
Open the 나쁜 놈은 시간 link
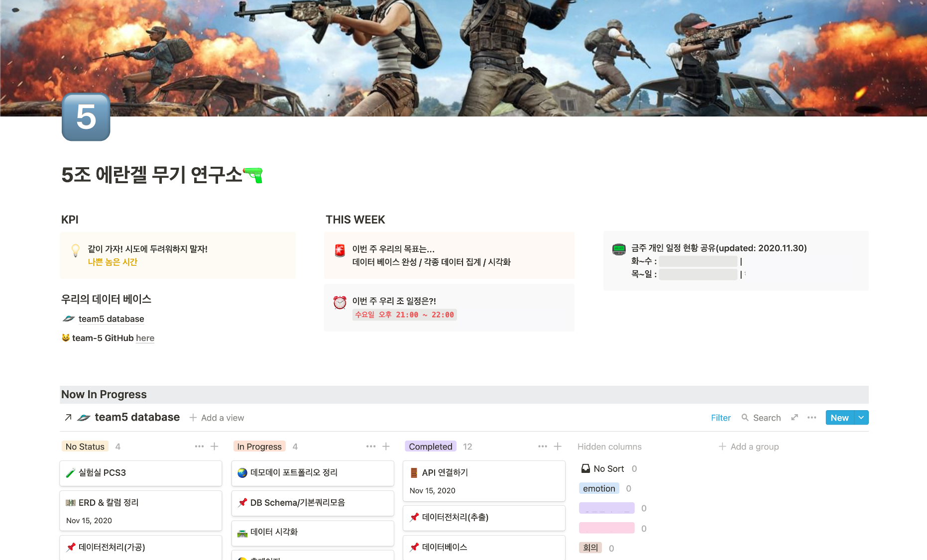[113, 262]
